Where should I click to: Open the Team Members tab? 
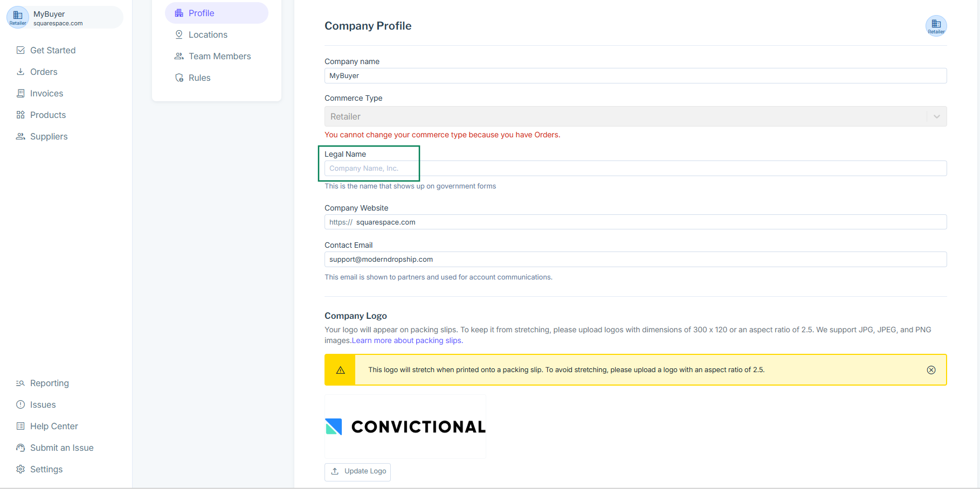coord(219,56)
